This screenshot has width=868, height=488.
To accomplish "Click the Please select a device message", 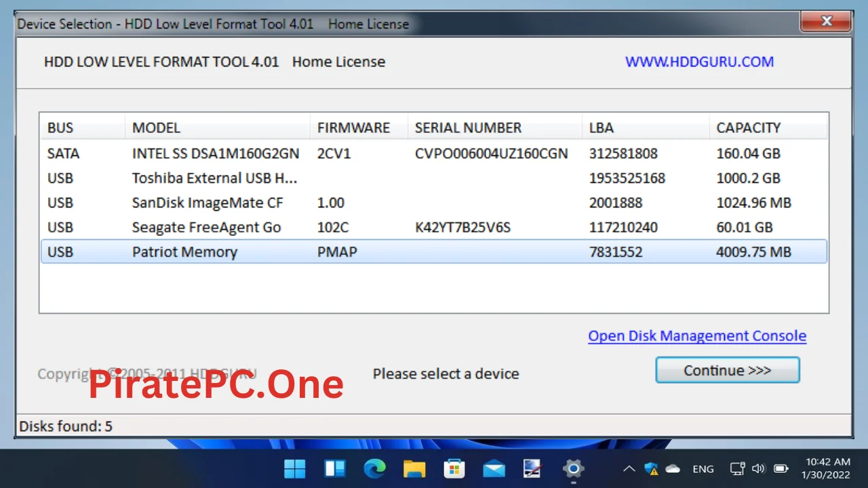I will [446, 373].
